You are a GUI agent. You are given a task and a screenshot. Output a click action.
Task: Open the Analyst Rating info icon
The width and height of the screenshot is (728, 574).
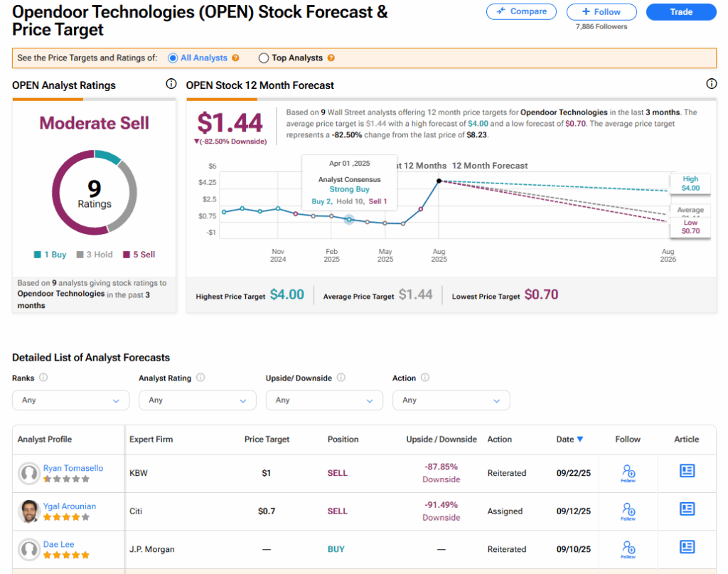point(200,378)
